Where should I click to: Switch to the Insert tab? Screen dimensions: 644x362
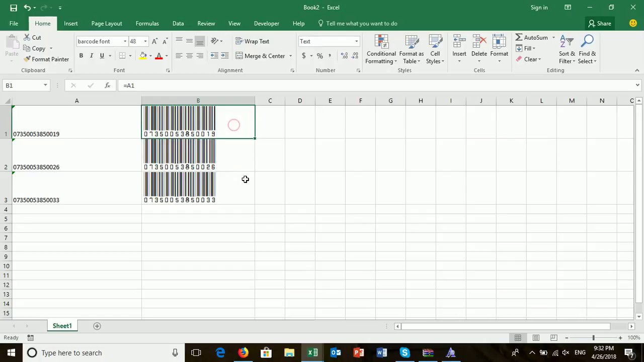[x=71, y=24]
